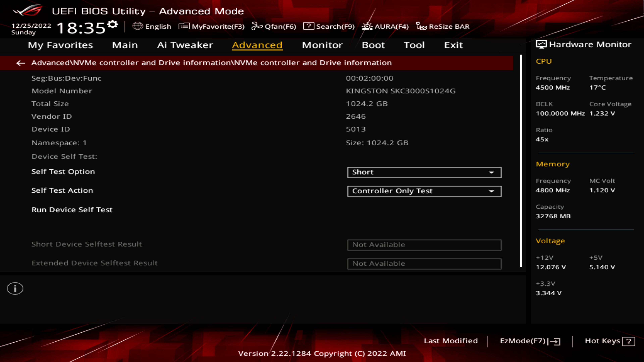Open the Tool menu
Image resolution: width=644 pixels, height=362 pixels.
[414, 45]
